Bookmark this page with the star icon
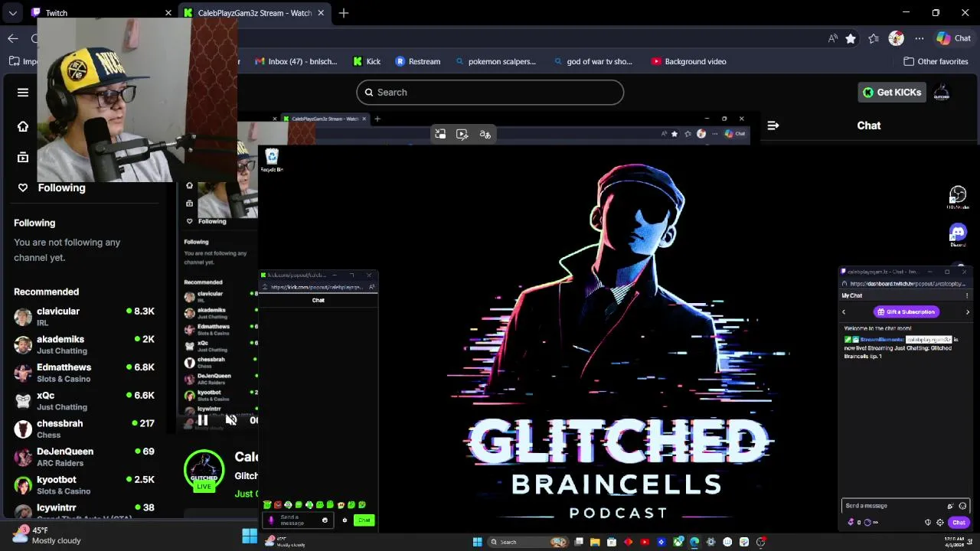Image resolution: width=980 pixels, height=551 pixels. [851, 38]
